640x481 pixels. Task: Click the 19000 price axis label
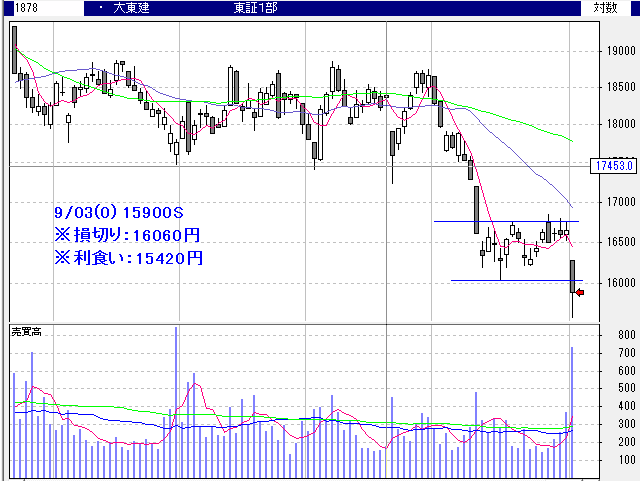point(618,51)
